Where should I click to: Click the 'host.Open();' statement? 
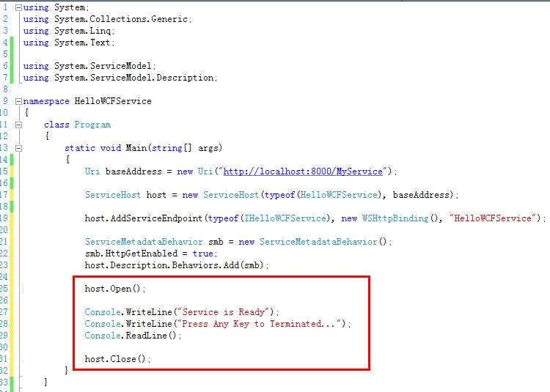coord(115,289)
